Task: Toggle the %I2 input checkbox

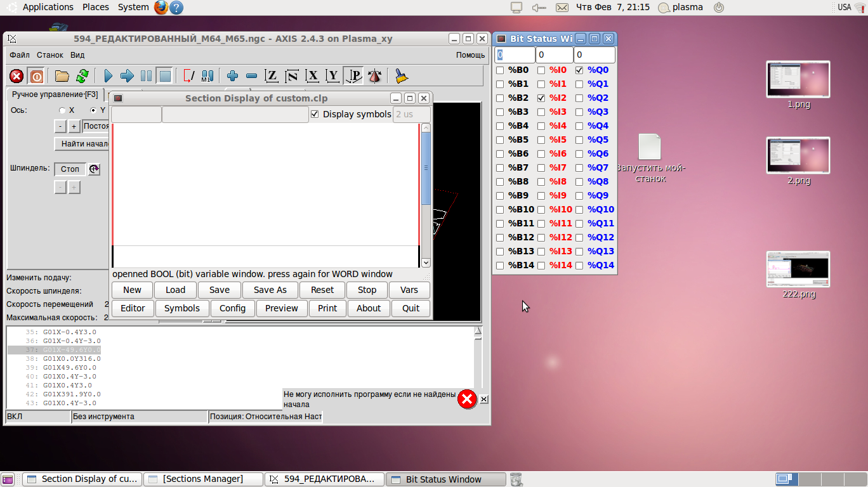Action: coord(541,98)
